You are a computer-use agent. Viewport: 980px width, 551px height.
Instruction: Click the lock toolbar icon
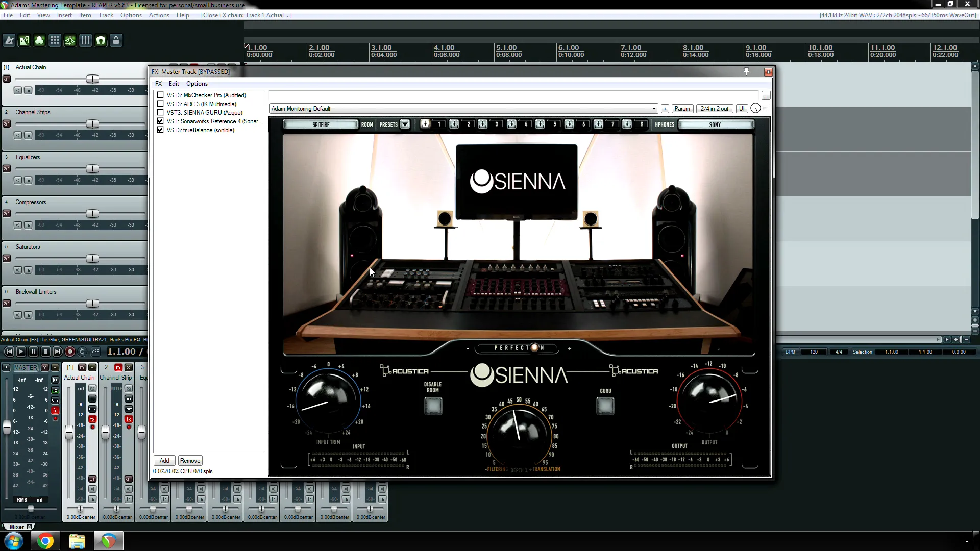coord(116,41)
